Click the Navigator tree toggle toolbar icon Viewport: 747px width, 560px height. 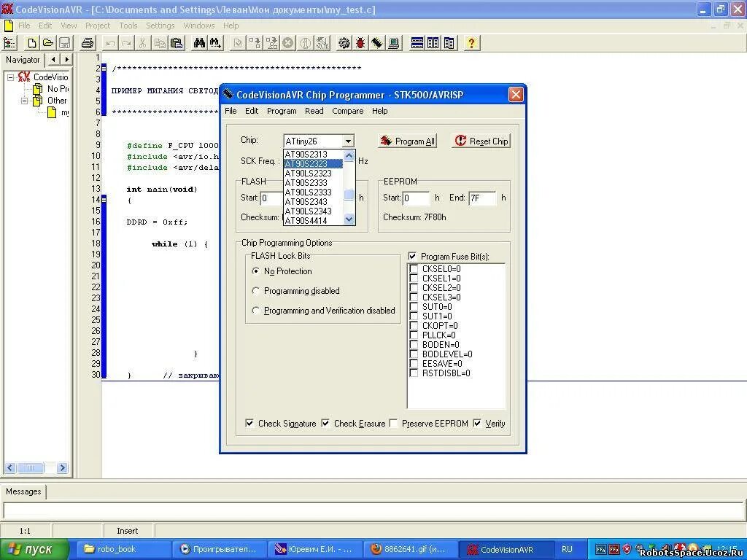(x=9, y=43)
